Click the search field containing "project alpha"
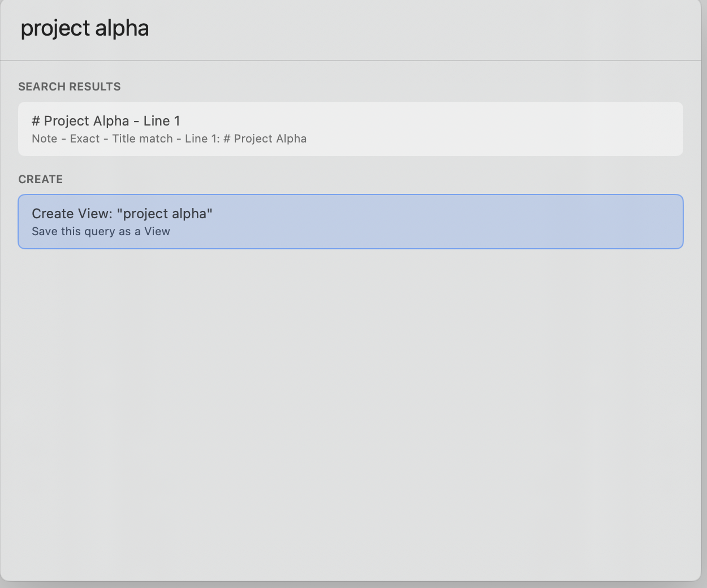 pos(351,29)
